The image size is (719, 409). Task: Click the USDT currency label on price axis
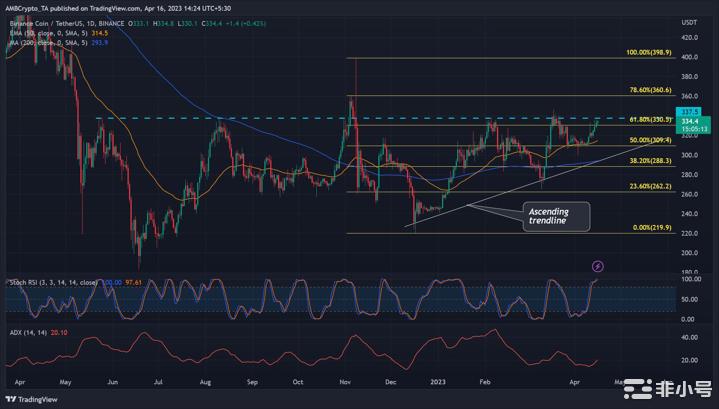pos(688,21)
